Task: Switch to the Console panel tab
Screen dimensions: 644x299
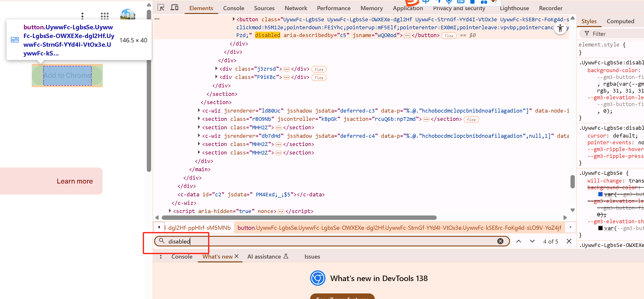Action: 234,8
